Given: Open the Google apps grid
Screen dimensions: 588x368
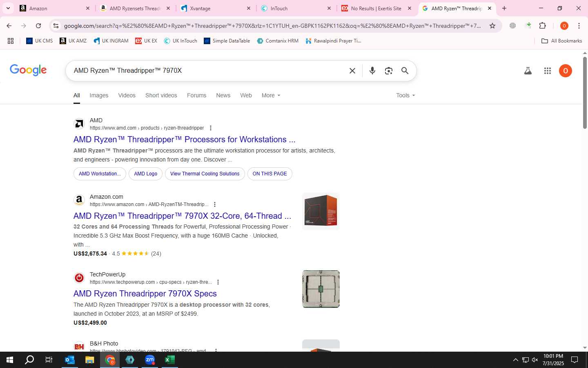Looking at the screenshot, I should [x=548, y=71].
